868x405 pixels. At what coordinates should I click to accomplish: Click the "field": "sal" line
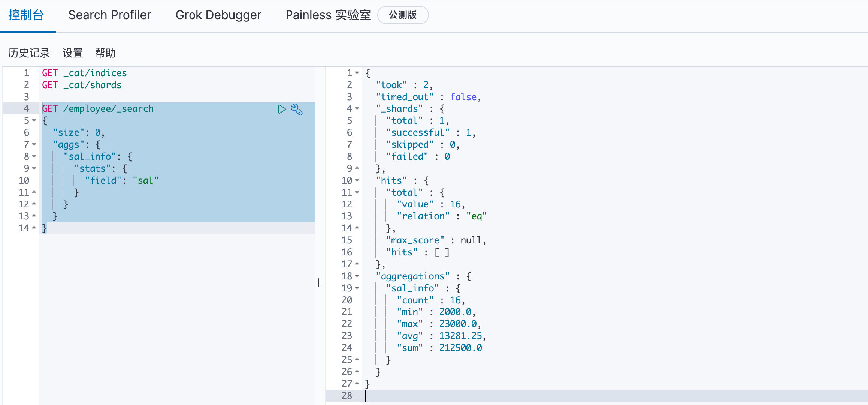[x=122, y=180]
